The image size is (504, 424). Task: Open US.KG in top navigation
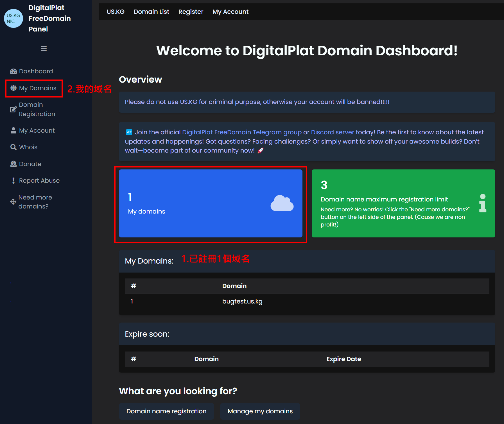pos(116,12)
